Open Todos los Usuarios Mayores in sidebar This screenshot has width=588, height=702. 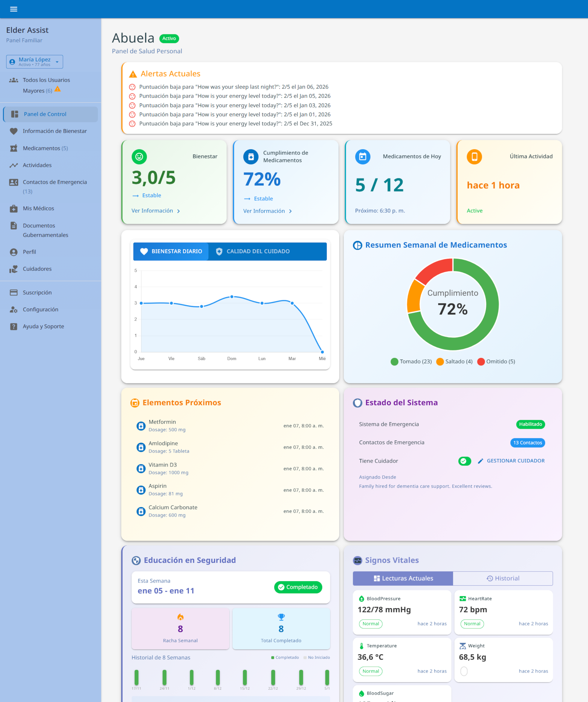51,85
